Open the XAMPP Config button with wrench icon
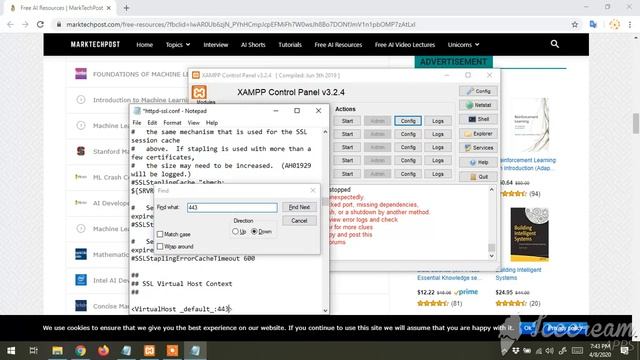 coord(478,91)
